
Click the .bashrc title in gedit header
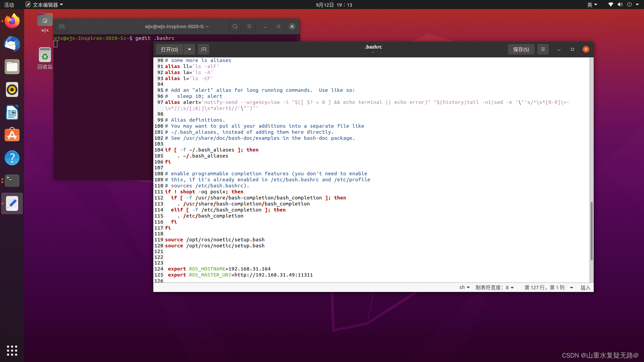pos(373,47)
